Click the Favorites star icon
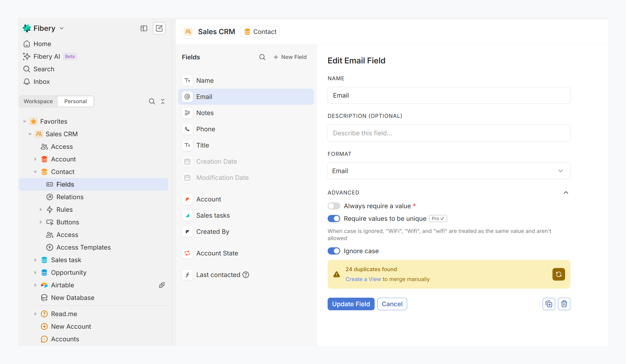The width and height of the screenshot is (626, 364). (x=34, y=121)
